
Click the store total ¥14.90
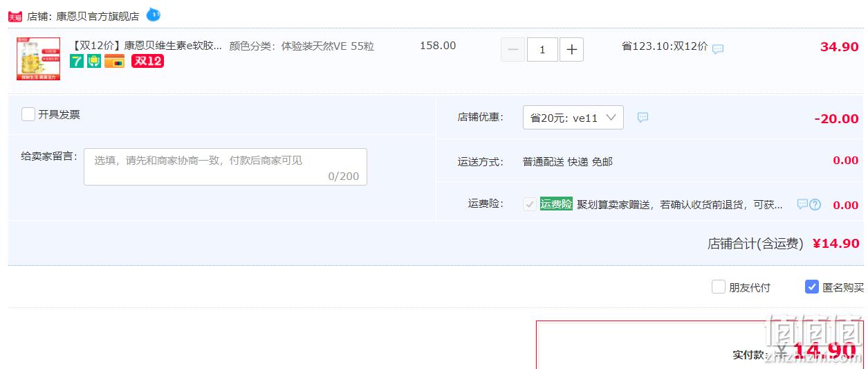pyautogui.click(x=836, y=243)
